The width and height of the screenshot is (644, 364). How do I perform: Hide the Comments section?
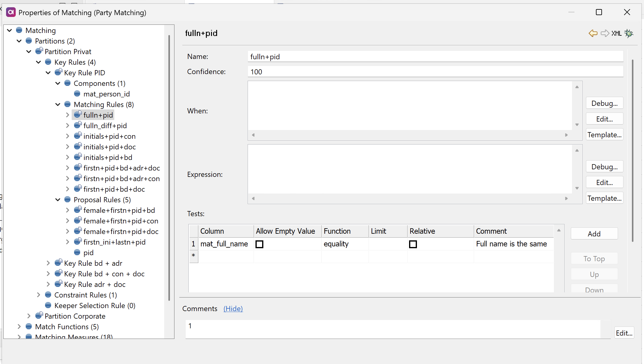coord(233,308)
